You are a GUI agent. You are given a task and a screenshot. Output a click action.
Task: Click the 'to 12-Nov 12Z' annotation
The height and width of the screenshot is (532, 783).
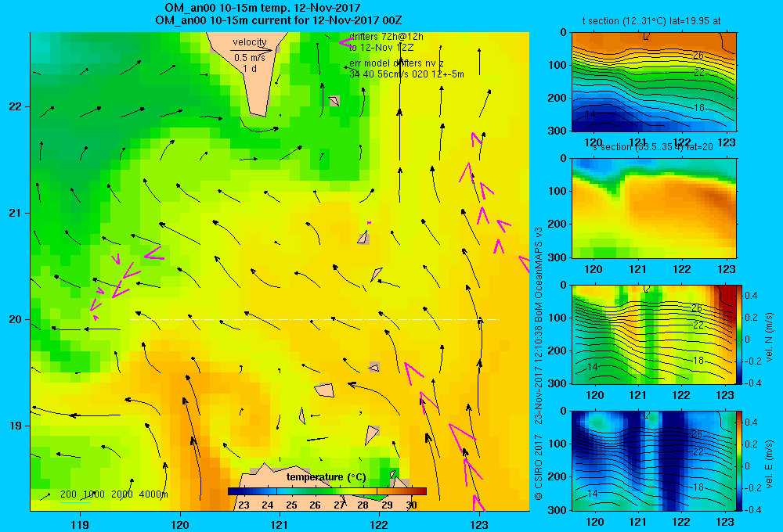381,48
